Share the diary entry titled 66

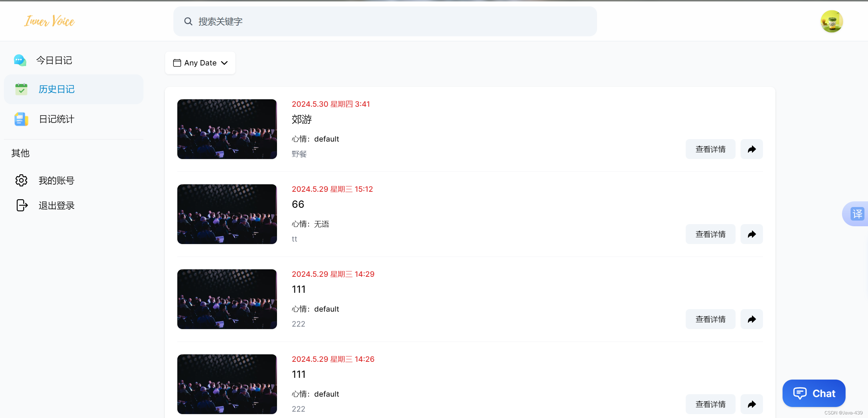[x=752, y=234]
